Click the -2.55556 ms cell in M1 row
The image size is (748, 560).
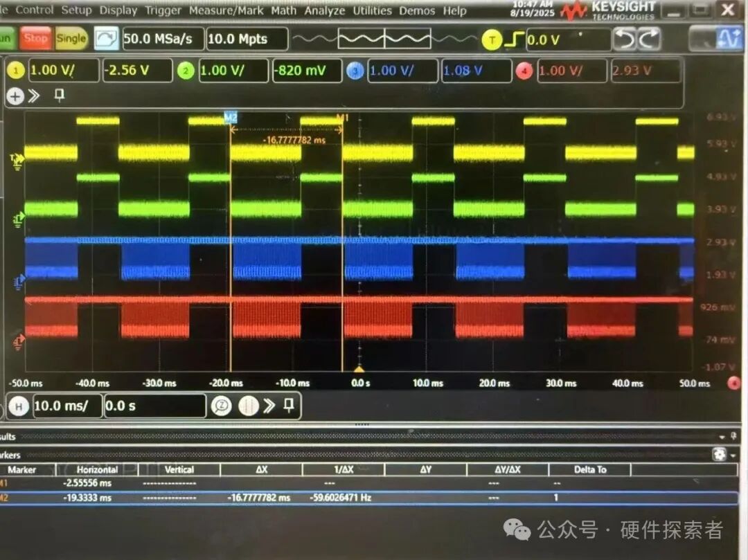pyautogui.click(x=87, y=483)
